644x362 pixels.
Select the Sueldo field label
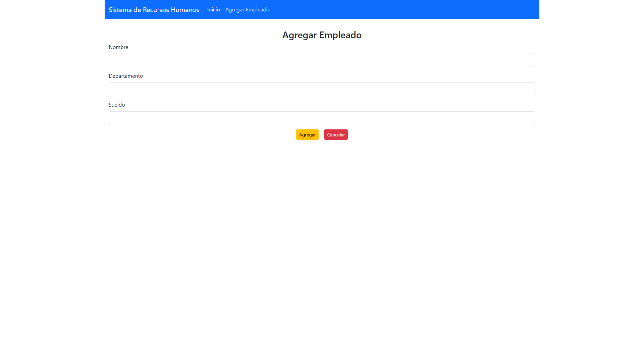click(117, 105)
